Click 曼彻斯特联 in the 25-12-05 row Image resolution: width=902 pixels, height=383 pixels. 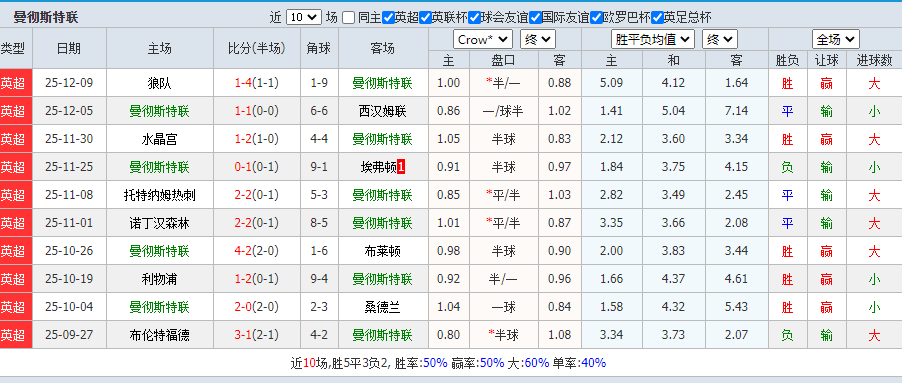click(x=159, y=112)
